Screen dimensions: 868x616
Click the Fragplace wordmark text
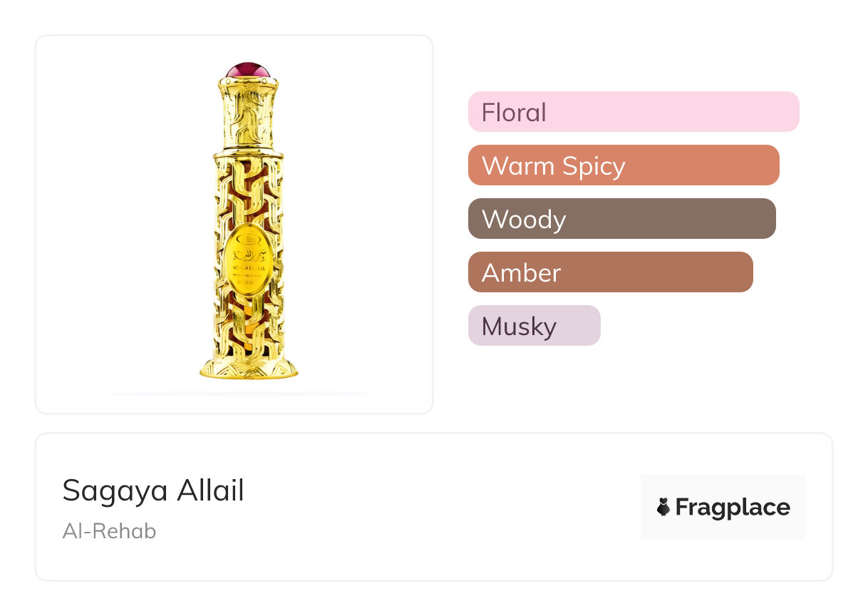(x=733, y=507)
